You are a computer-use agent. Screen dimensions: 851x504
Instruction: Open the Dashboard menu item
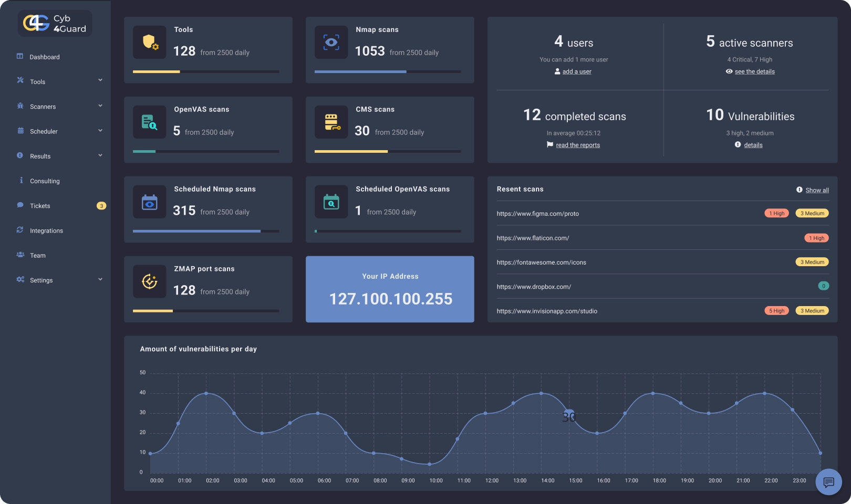45,57
